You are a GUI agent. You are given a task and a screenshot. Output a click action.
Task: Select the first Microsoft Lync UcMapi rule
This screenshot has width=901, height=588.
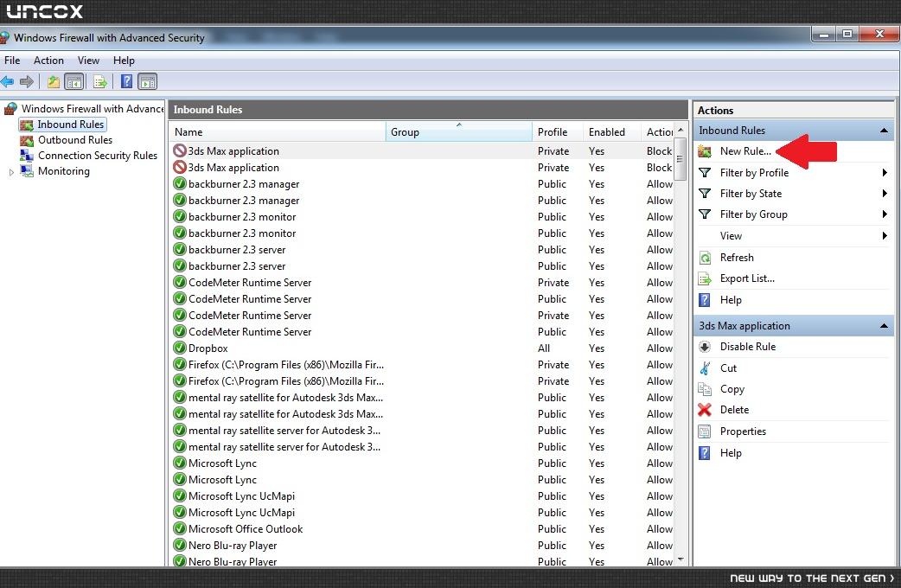[x=422, y=496]
